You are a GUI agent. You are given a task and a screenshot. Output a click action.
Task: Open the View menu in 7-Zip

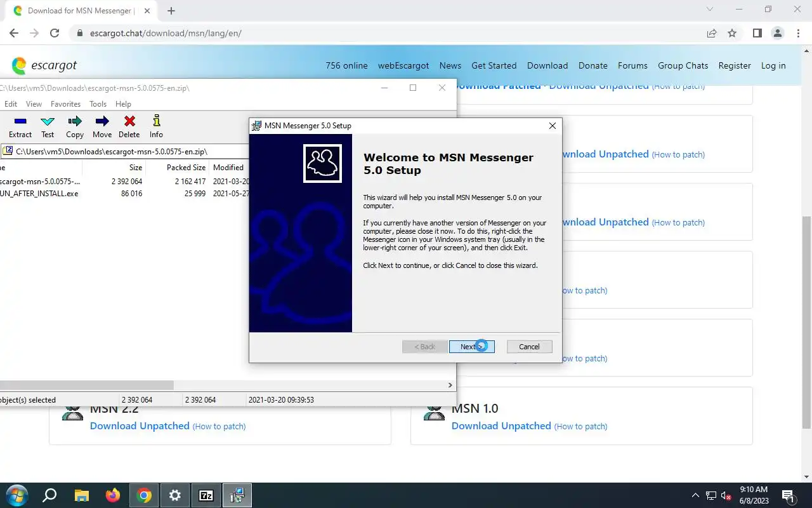pos(34,104)
